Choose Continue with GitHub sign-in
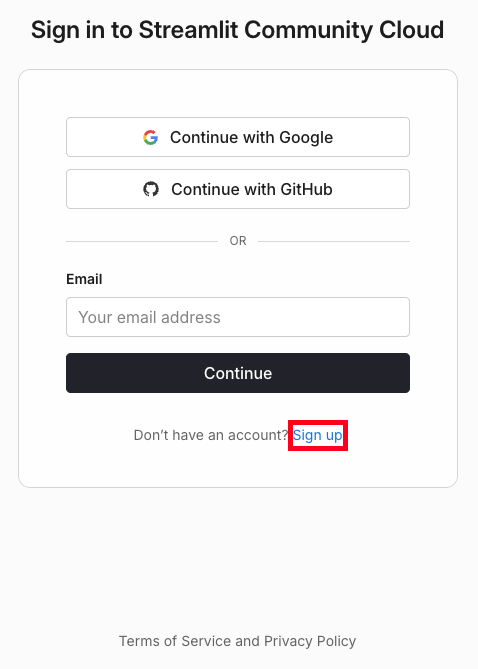This screenshot has width=478, height=669. click(238, 189)
